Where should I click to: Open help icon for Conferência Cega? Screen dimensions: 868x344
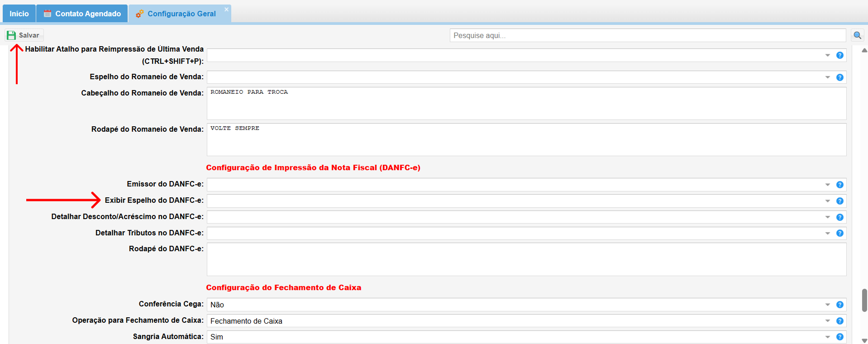839,305
